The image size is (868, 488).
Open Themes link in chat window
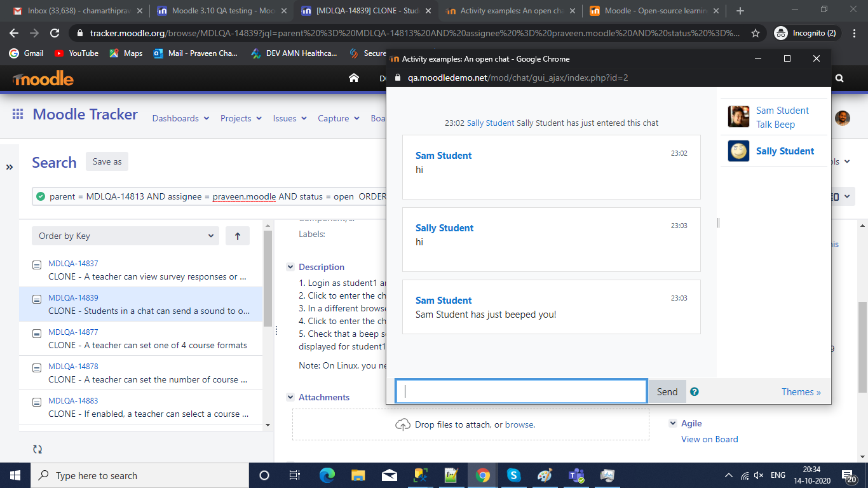tap(801, 392)
